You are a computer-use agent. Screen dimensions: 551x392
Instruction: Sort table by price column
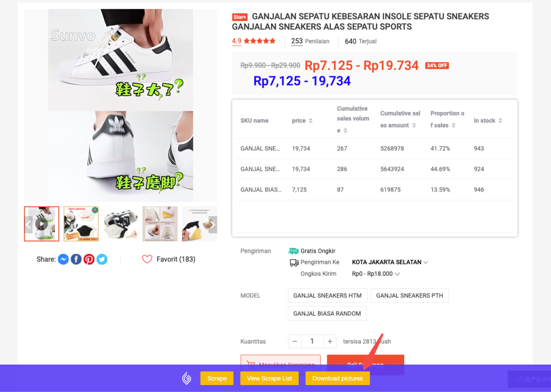pyautogui.click(x=310, y=120)
